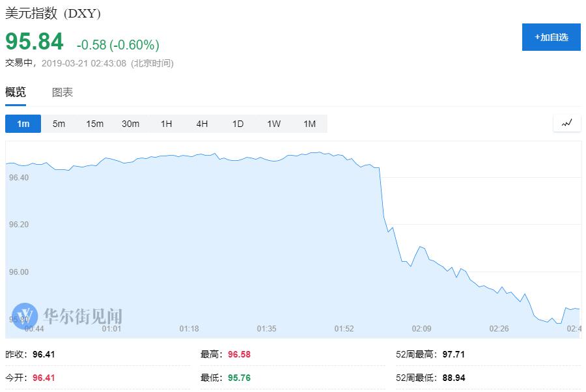Click the 美元指数 (DXY) title
Viewport: 586px width, 392px height.
[x=53, y=14]
